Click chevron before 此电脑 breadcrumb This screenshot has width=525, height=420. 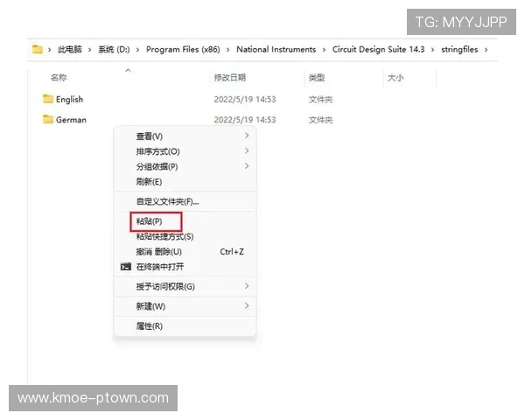coord(50,50)
